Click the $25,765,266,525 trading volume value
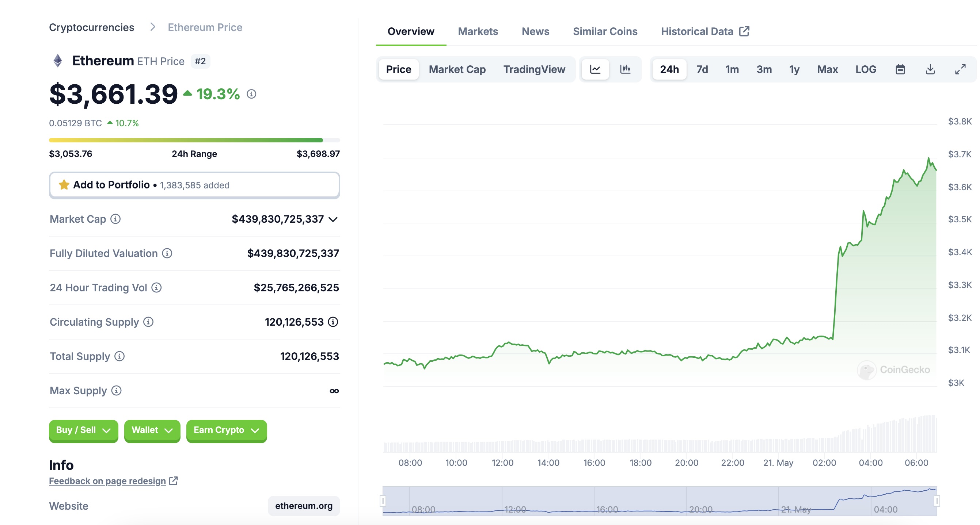 [296, 288]
